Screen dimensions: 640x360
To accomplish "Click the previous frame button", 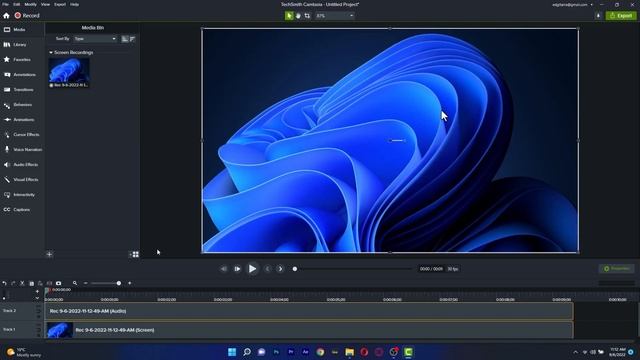I will (224, 269).
